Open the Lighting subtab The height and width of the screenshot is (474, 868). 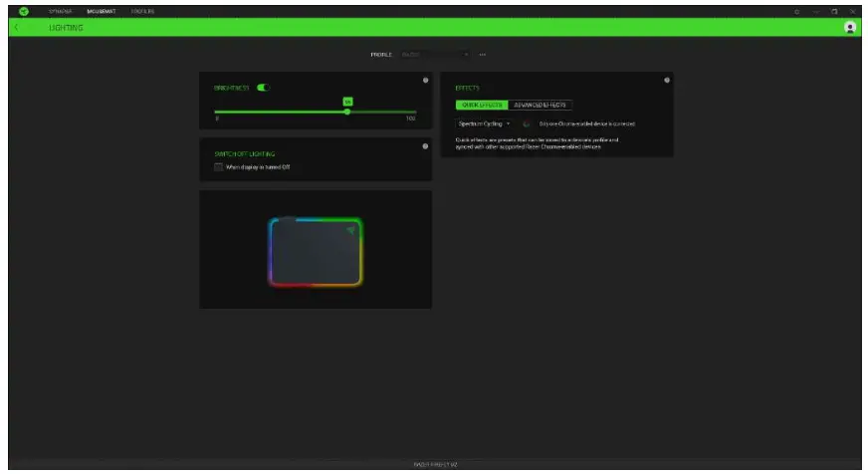click(66, 27)
